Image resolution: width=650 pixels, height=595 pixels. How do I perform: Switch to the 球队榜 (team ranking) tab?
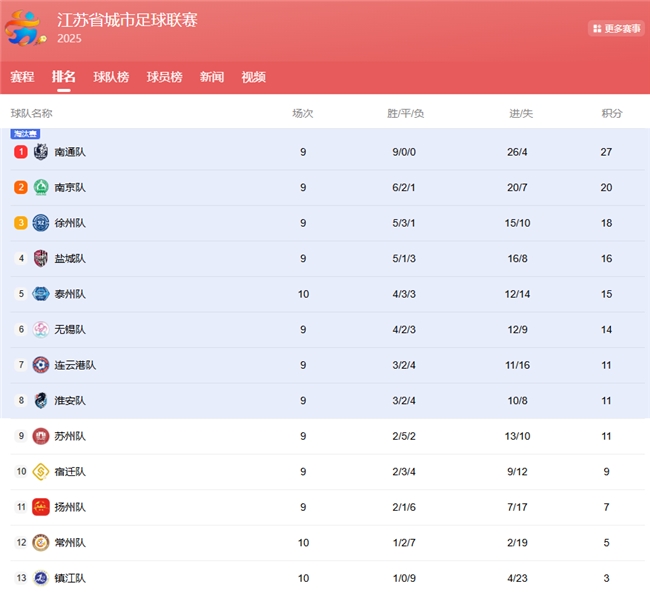111,77
